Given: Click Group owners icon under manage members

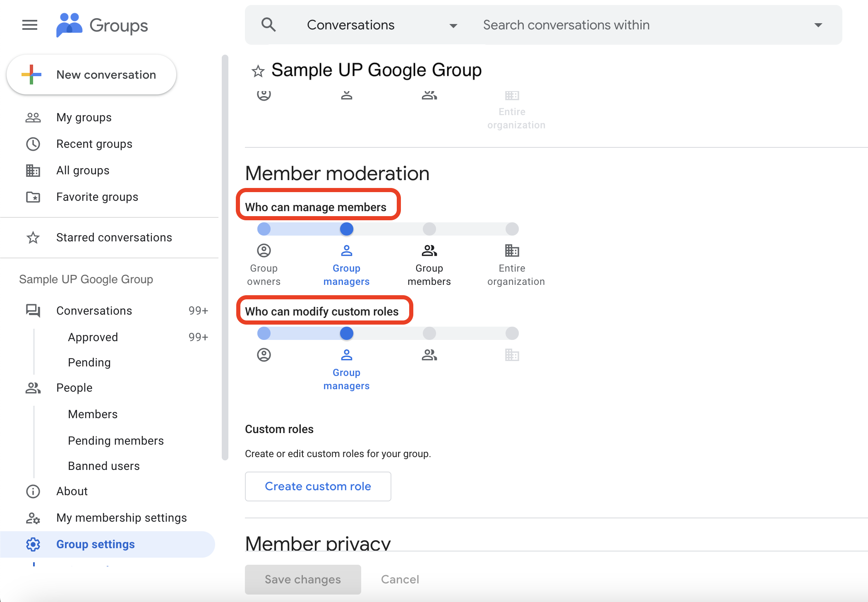Looking at the screenshot, I should pos(264,250).
